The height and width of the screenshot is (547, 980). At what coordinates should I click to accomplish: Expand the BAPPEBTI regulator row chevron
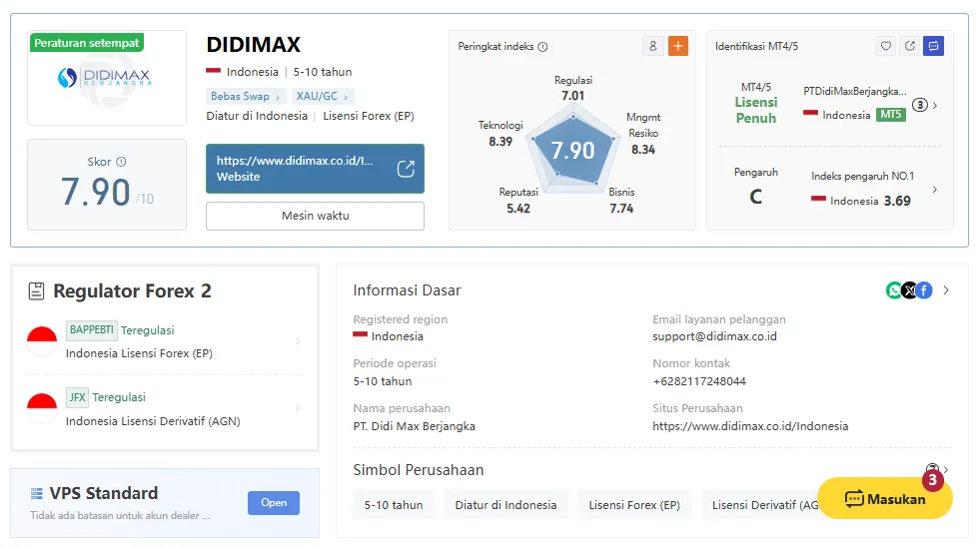point(298,341)
